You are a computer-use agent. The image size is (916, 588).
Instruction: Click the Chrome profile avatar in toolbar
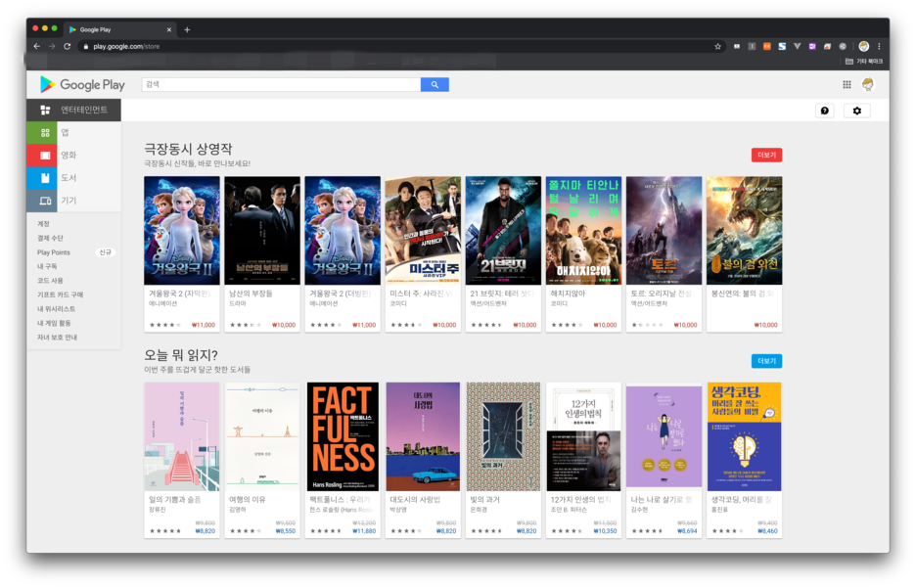coord(864,46)
